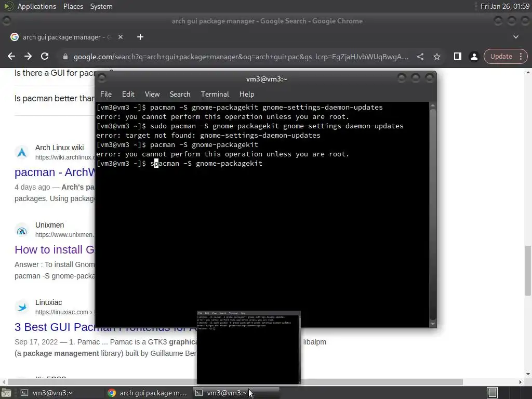Open How to install Gnome result link

[x=55, y=249]
